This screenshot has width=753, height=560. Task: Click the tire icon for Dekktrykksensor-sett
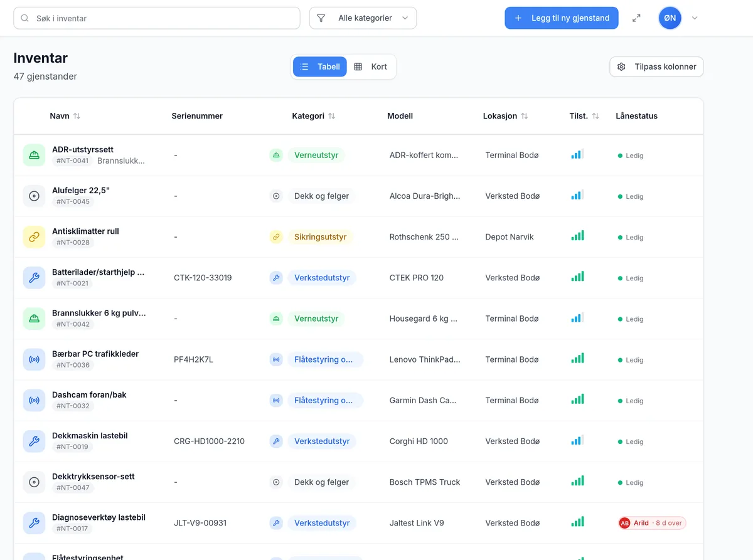pyautogui.click(x=34, y=482)
